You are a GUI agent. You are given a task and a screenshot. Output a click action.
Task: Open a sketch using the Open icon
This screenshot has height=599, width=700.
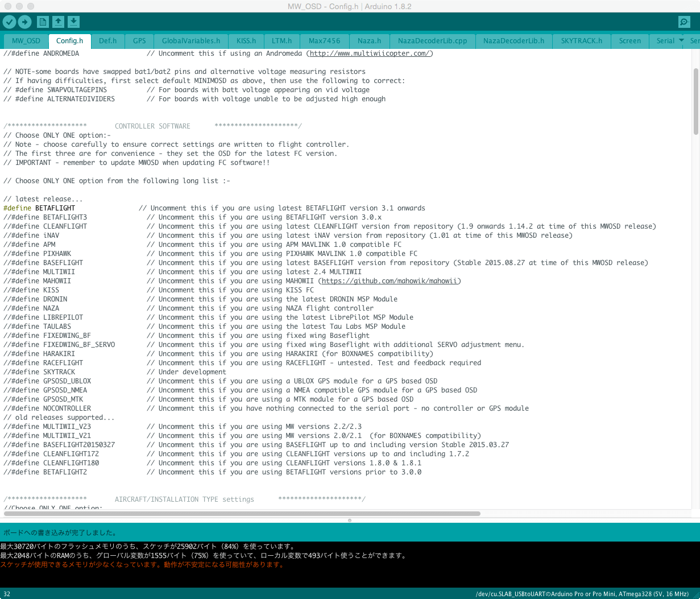[x=58, y=22]
